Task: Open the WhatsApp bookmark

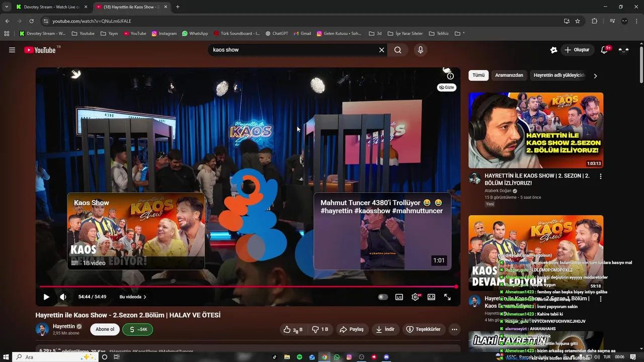Action: [195, 34]
